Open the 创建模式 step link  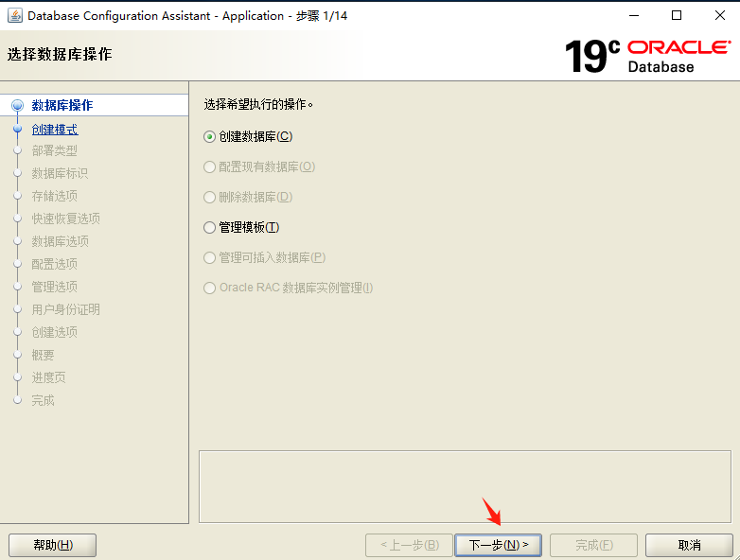(x=55, y=130)
